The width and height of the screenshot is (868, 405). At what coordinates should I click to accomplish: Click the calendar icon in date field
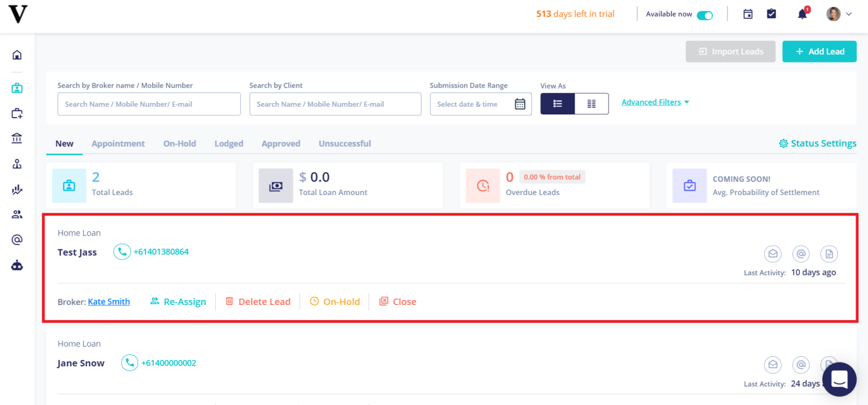[520, 104]
